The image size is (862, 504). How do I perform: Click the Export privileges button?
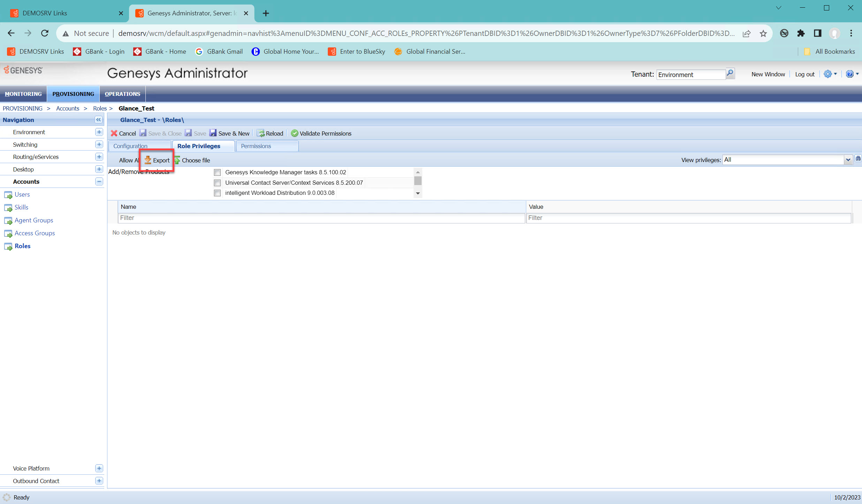pos(157,160)
